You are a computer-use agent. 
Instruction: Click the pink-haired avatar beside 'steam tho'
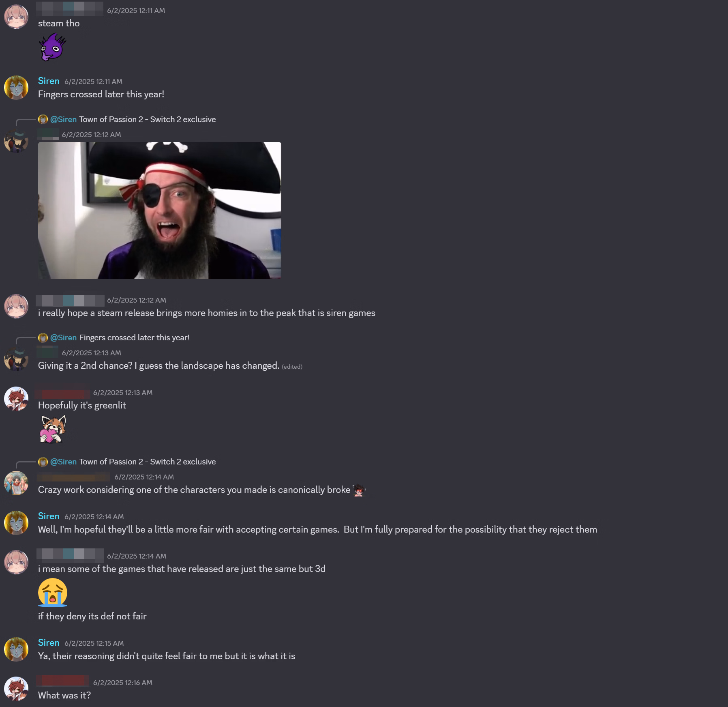click(x=16, y=17)
